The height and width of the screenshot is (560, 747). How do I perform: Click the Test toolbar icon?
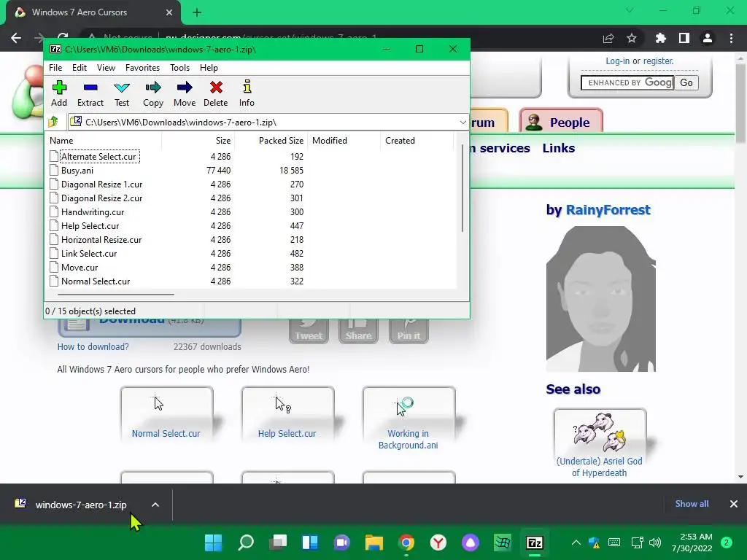[122, 93]
